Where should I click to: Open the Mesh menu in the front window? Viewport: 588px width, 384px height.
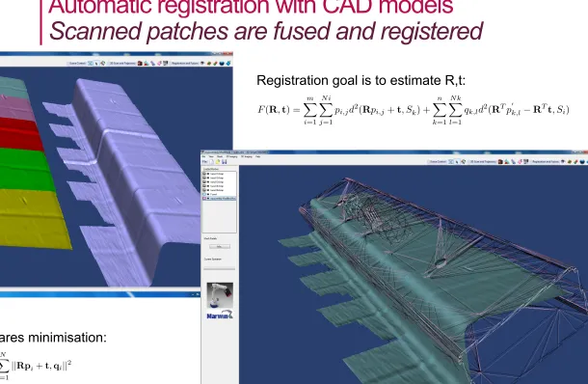pos(220,156)
